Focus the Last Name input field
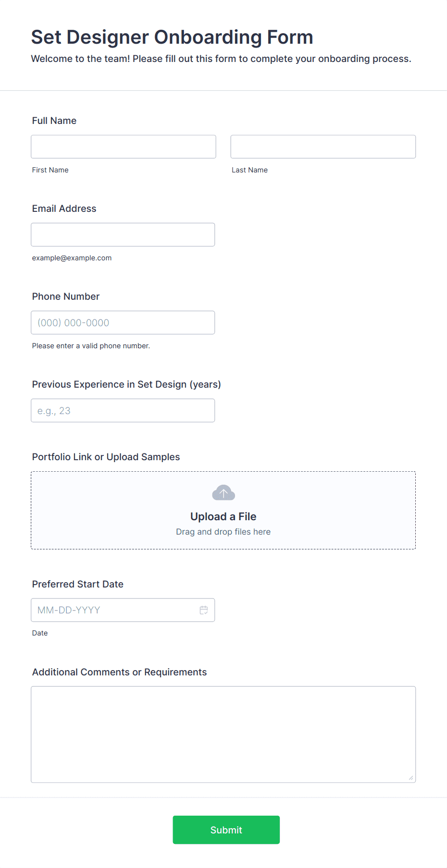The image size is (447, 868). 323,147
